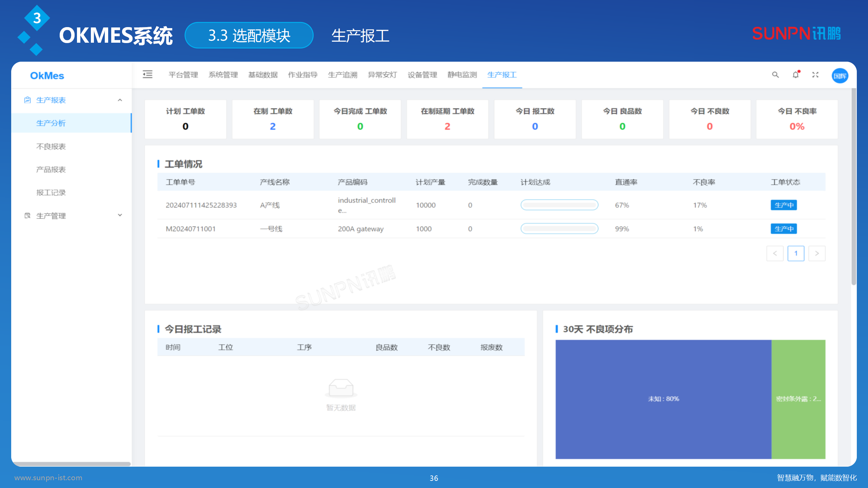This screenshot has width=868, height=488.
Task: Click the 国辉 user avatar
Action: click(x=840, y=76)
